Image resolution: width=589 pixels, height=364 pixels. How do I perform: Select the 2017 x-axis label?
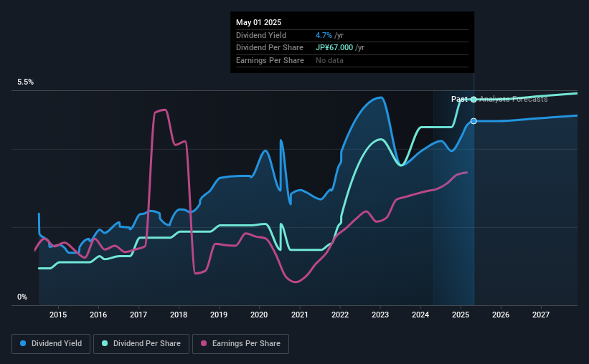coord(138,315)
